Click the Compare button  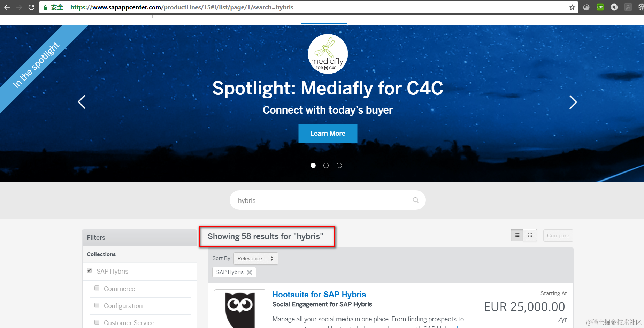(558, 235)
